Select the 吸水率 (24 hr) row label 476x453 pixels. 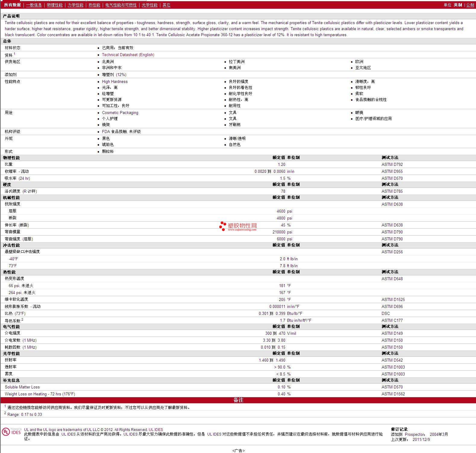pos(17,178)
